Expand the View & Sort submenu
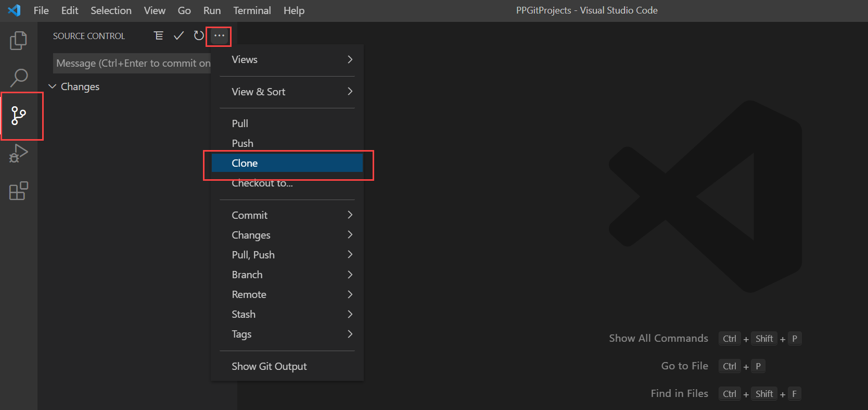The width and height of the screenshot is (868, 410). pos(287,92)
